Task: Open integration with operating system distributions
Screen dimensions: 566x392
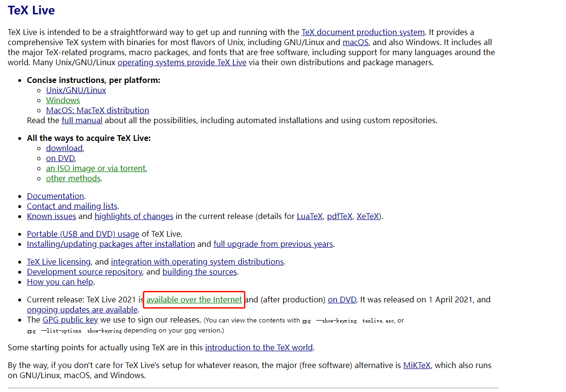Action: (197, 262)
